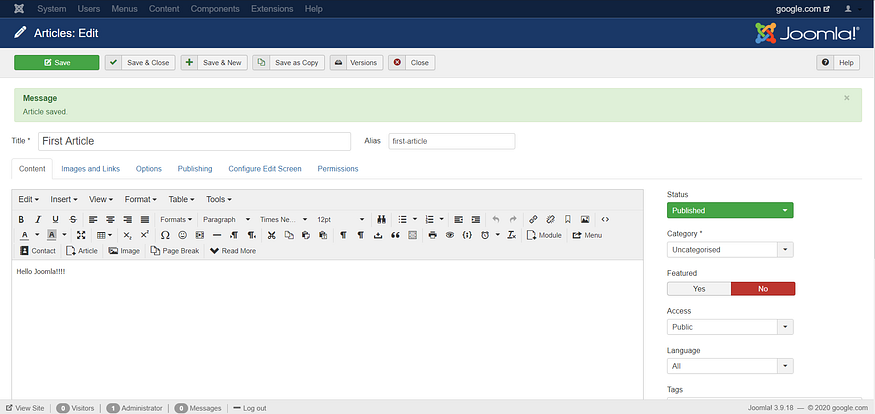
Task: Insert emoticon
Action: point(182,235)
